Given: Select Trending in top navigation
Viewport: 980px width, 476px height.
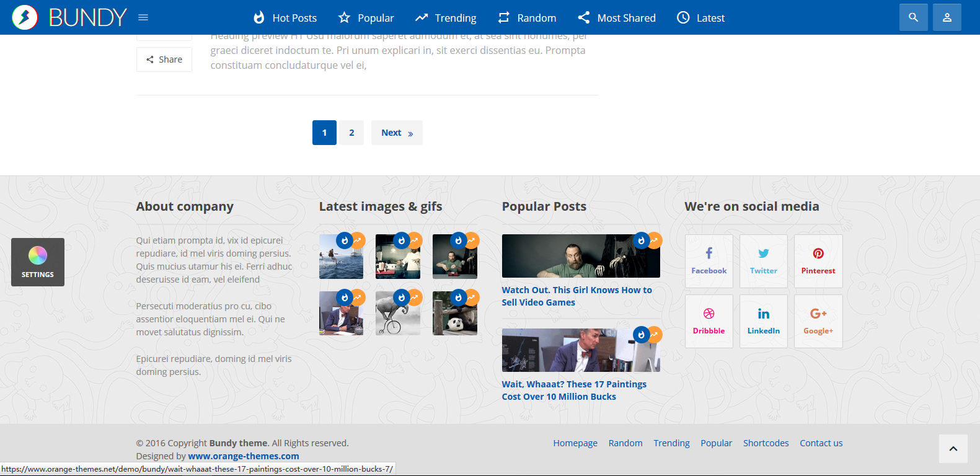Looking at the screenshot, I should coord(446,18).
